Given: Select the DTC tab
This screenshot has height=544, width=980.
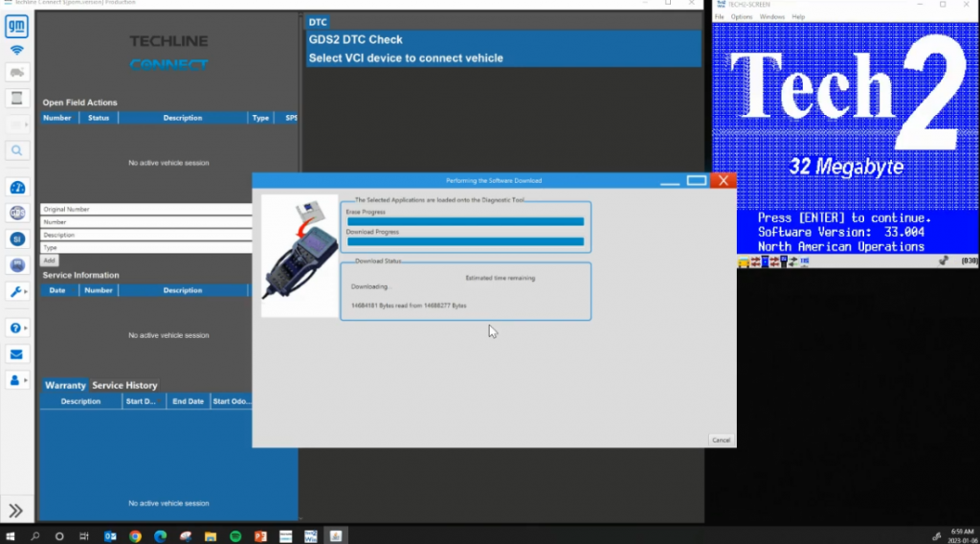Looking at the screenshot, I should [x=318, y=22].
